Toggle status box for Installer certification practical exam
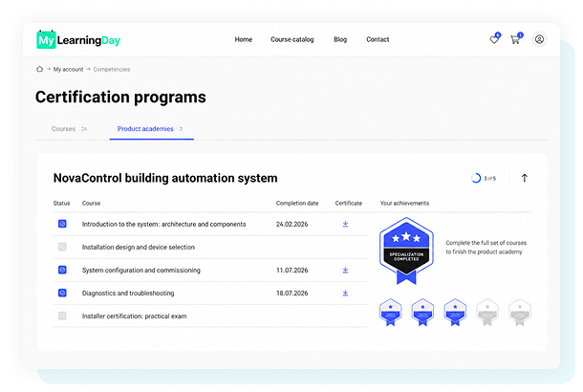This screenshot has height=392, width=583. pyautogui.click(x=62, y=316)
